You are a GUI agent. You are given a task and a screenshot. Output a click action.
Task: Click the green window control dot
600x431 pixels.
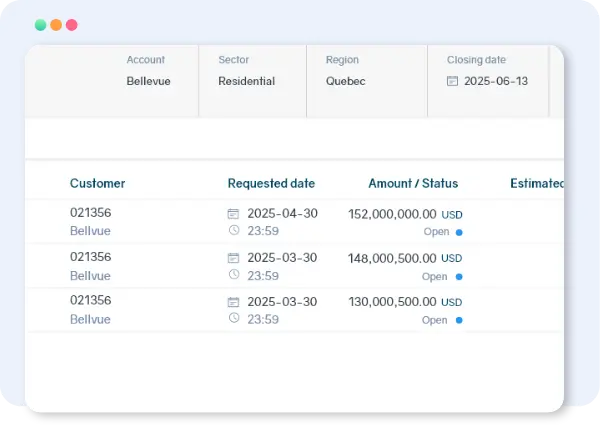coord(40,25)
